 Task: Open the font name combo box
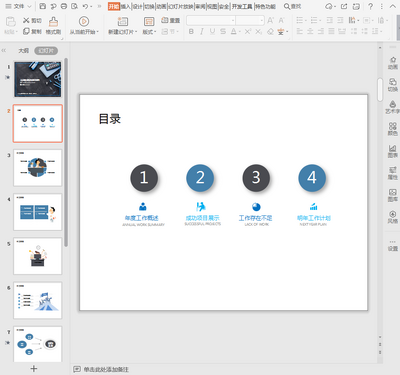[211, 20]
